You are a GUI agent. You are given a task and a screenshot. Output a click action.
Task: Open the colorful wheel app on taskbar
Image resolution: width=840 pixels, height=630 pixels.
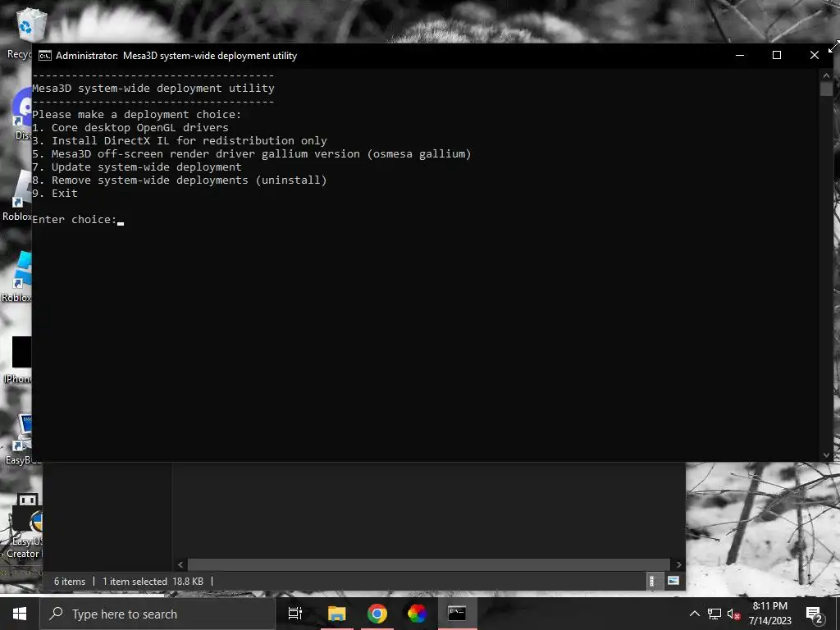click(417, 614)
